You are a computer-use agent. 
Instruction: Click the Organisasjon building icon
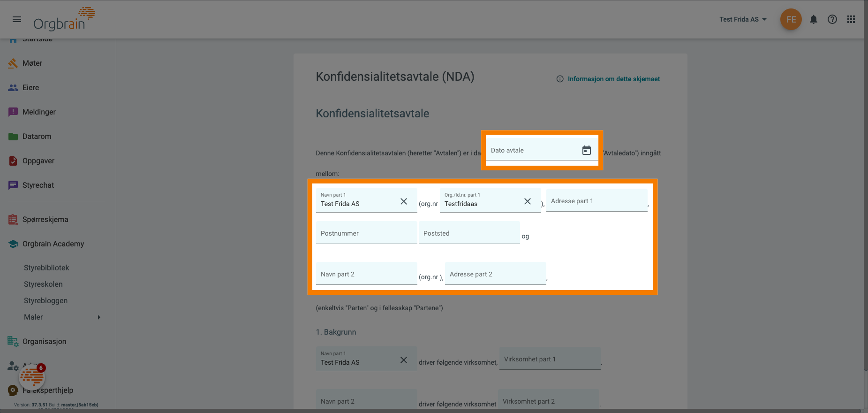[x=13, y=342]
